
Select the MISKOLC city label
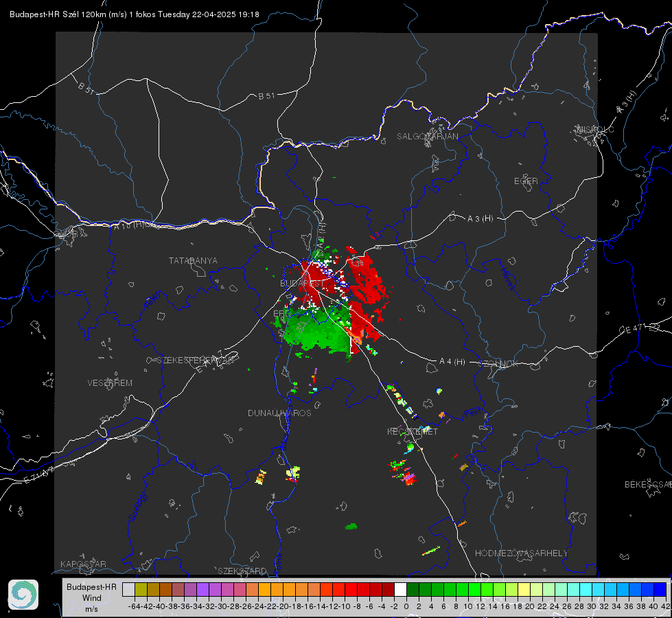point(595,129)
